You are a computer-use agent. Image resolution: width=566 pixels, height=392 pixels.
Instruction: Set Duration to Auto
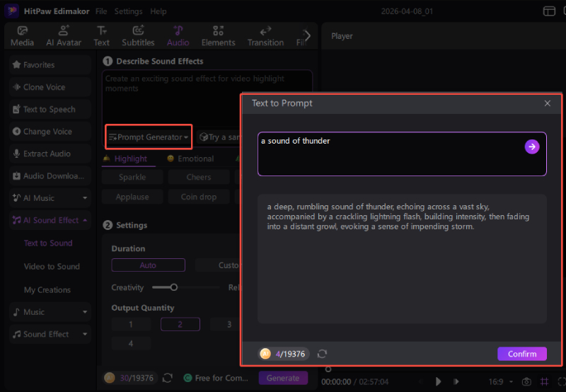[148, 265]
